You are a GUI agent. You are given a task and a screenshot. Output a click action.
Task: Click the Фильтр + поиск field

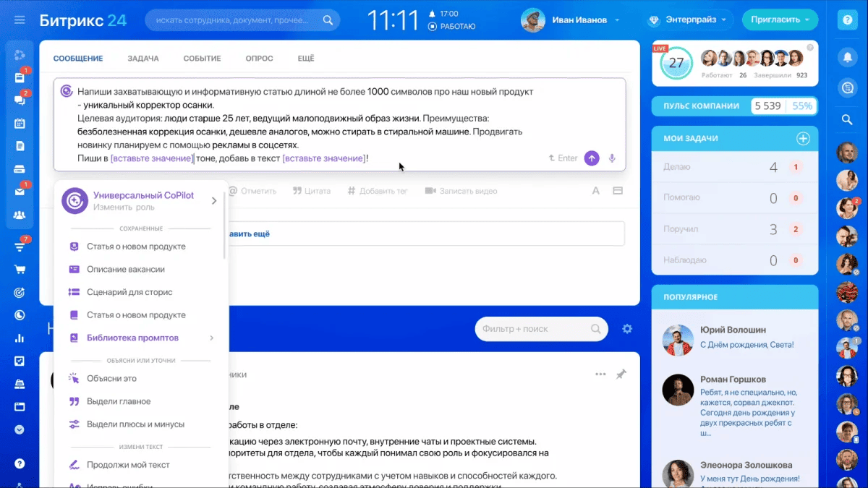535,329
